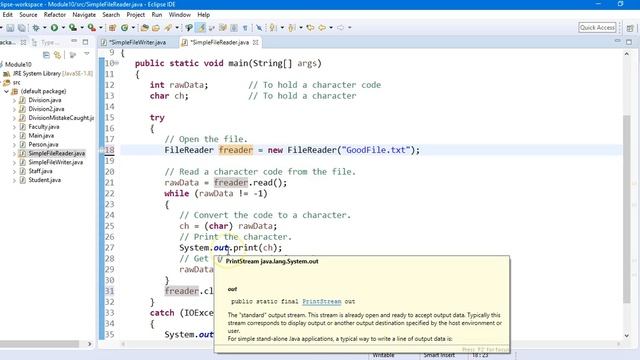The height and width of the screenshot is (360, 640).
Task: Click the Open Task folder icon
Action: [x=156, y=28]
